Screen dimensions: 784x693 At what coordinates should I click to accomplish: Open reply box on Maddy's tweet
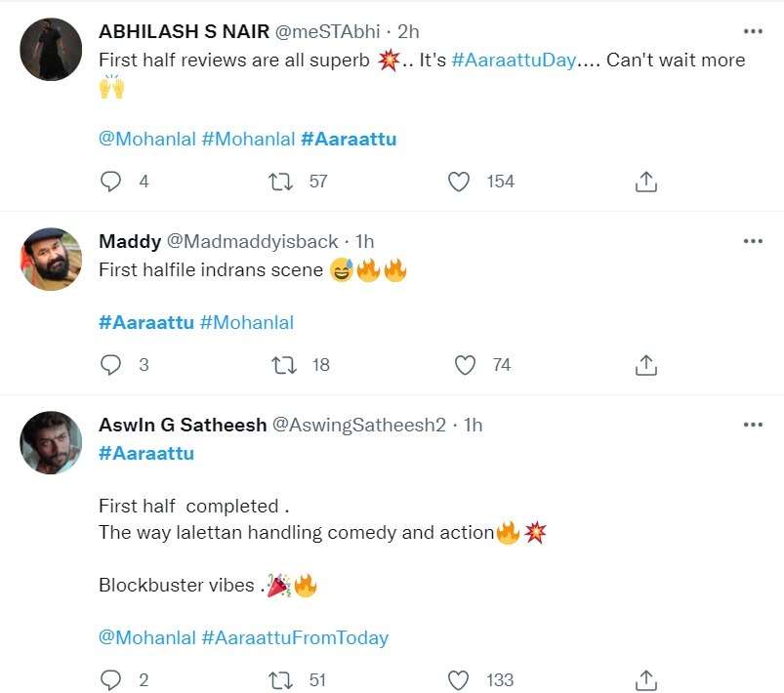(110, 364)
